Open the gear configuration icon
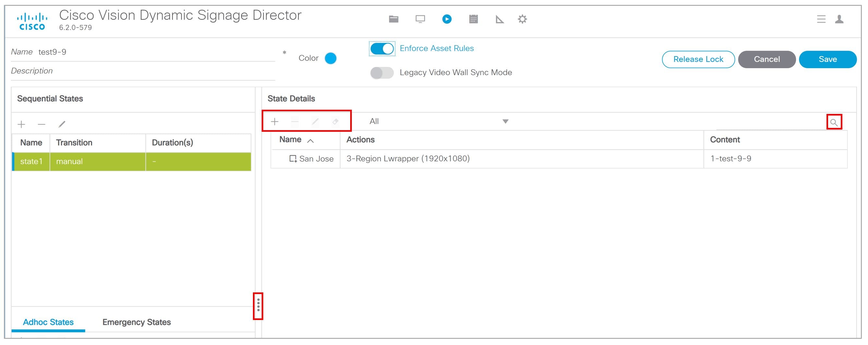Image resolution: width=868 pixels, height=345 pixels. pos(522,19)
